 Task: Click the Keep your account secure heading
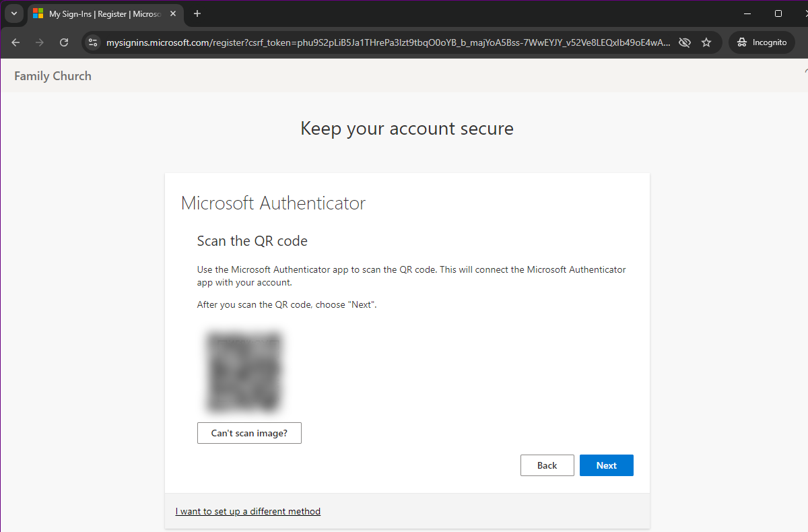pyautogui.click(x=407, y=129)
